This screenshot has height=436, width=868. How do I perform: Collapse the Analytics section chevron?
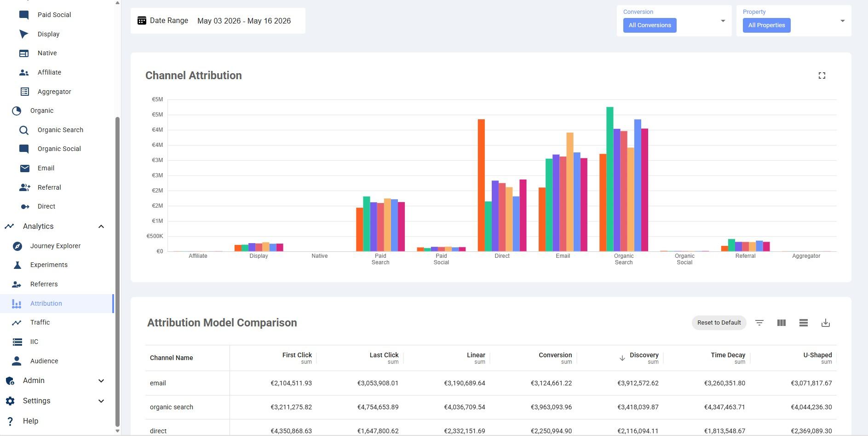tap(101, 227)
